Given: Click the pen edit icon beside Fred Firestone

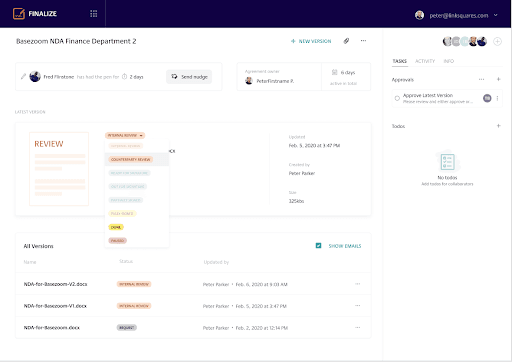Looking at the screenshot, I should (23, 76).
